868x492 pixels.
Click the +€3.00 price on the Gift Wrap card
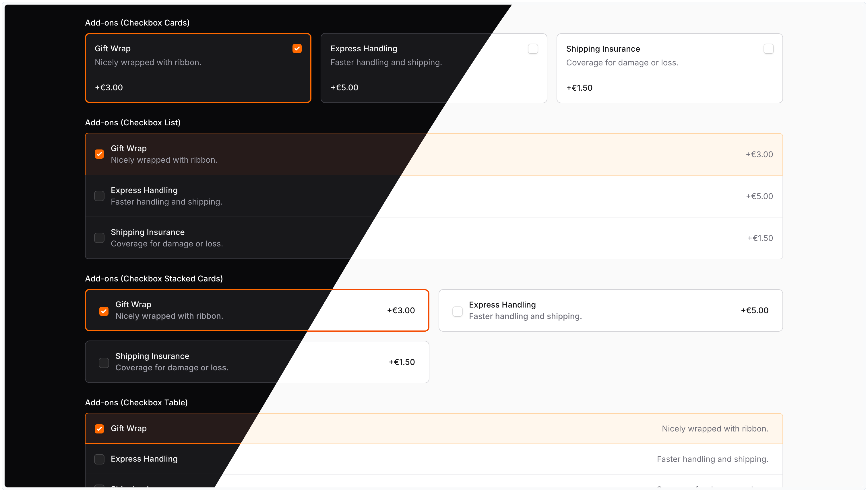(x=108, y=87)
